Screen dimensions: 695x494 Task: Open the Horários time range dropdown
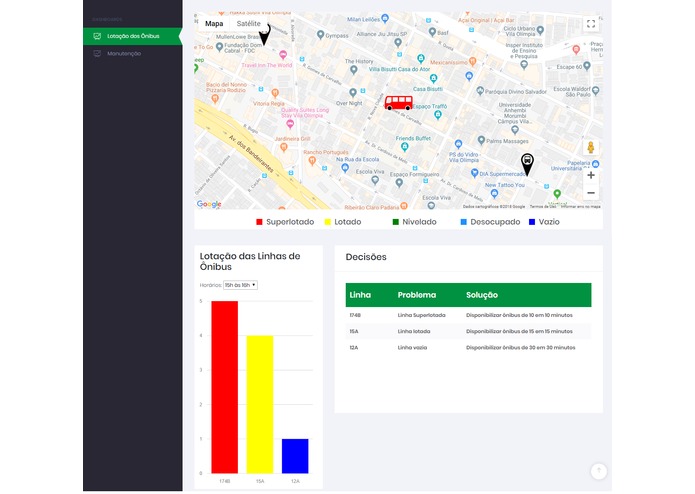(x=240, y=285)
